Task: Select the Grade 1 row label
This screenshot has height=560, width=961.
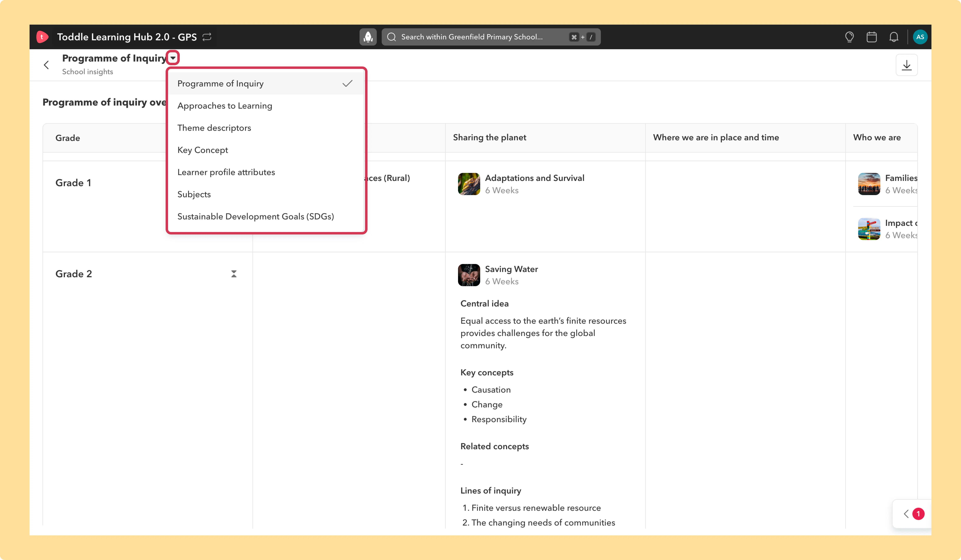Action: (x=73, y=183)
